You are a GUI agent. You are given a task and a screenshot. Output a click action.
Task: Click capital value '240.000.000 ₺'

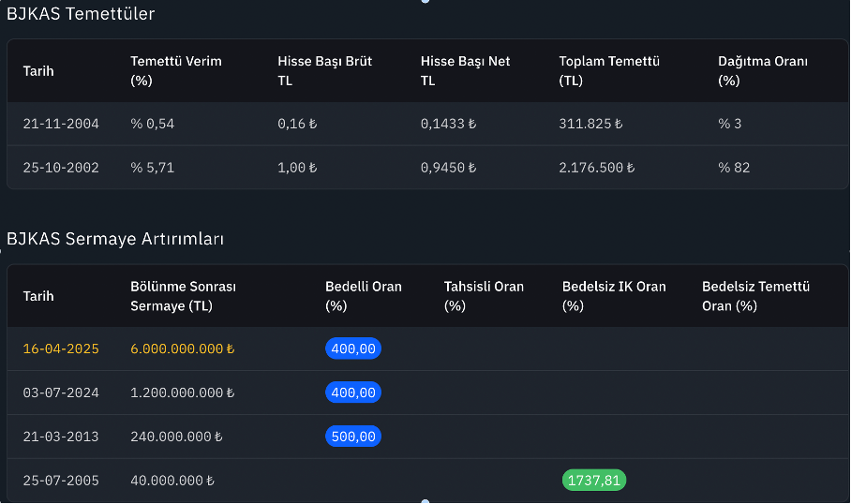click(x=176, y=437)
